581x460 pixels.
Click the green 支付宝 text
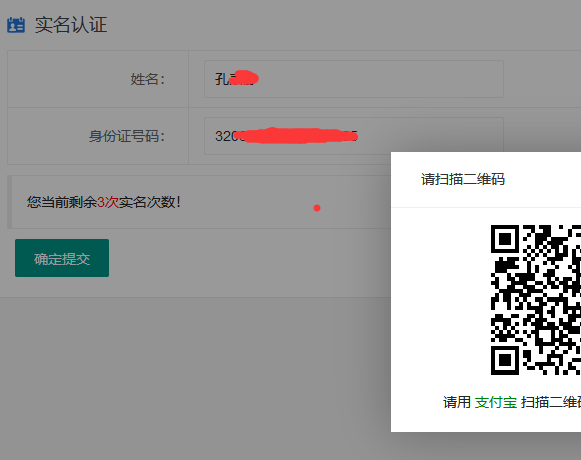[x=496, y=402]
